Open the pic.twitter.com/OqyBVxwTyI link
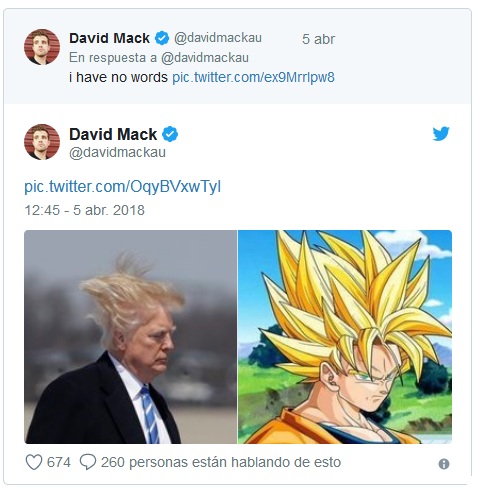Image resolution: width=477 pixels, height=490 pixels. click(x=123, y=187)
